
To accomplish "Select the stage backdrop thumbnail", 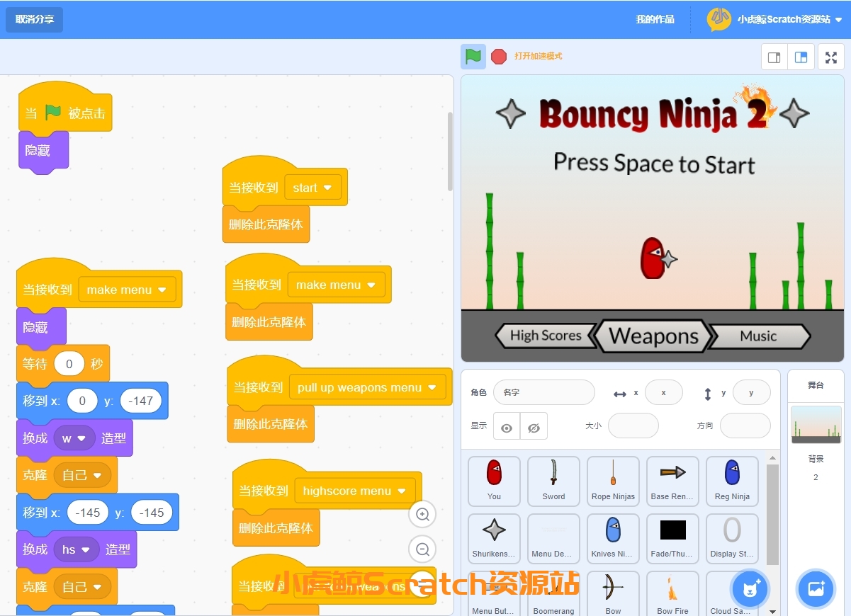I will pos(816,425).
